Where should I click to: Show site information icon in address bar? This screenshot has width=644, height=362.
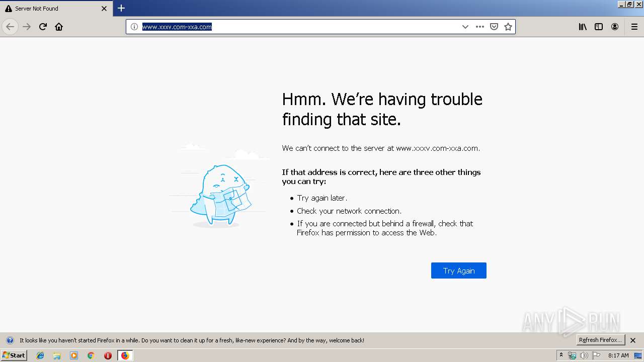(x=134, y=27)
